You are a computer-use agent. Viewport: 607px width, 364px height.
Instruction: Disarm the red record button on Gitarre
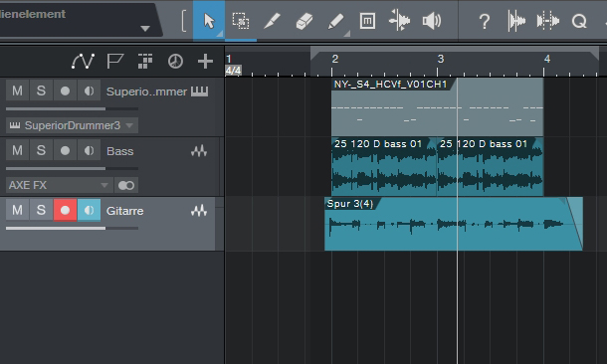point(65,210)
